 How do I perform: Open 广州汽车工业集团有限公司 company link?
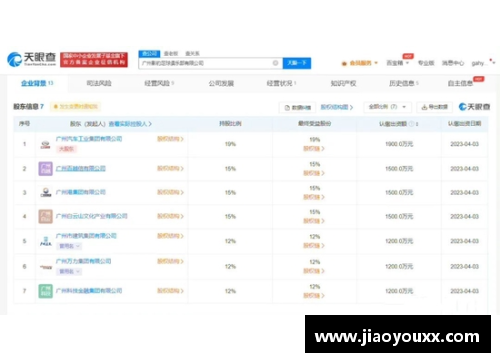[89, 139]
